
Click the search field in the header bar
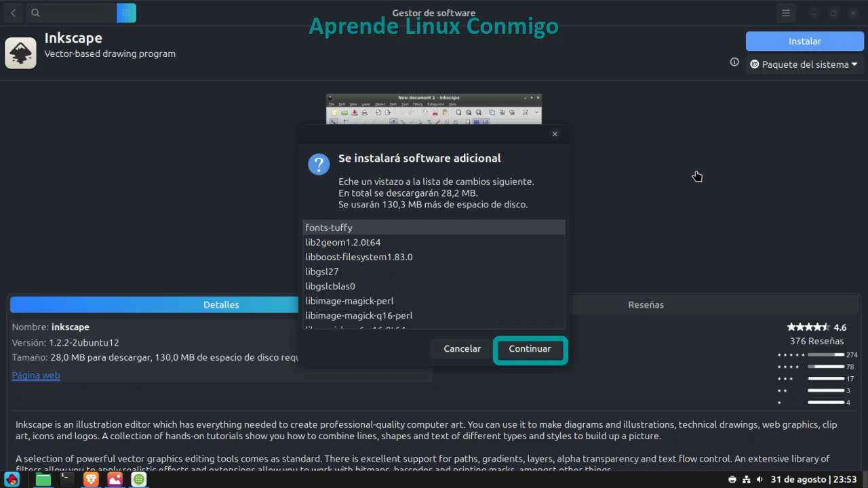(x=71, y=13)
